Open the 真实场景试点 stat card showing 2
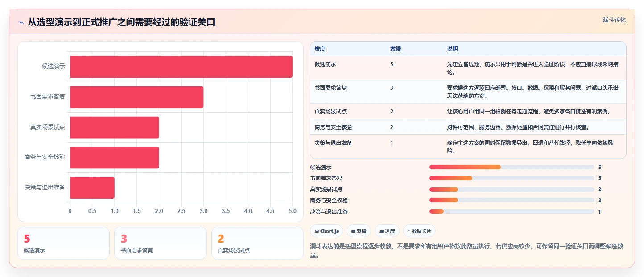The height and width of the screenshot is (277, 644). pos(257,243)
